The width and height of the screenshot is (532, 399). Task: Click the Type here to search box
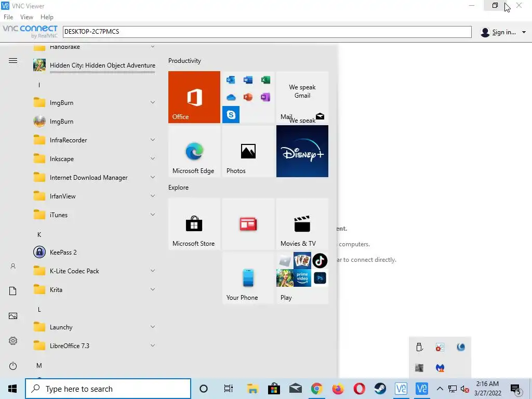pyautogui.click(x=108, y=389)
